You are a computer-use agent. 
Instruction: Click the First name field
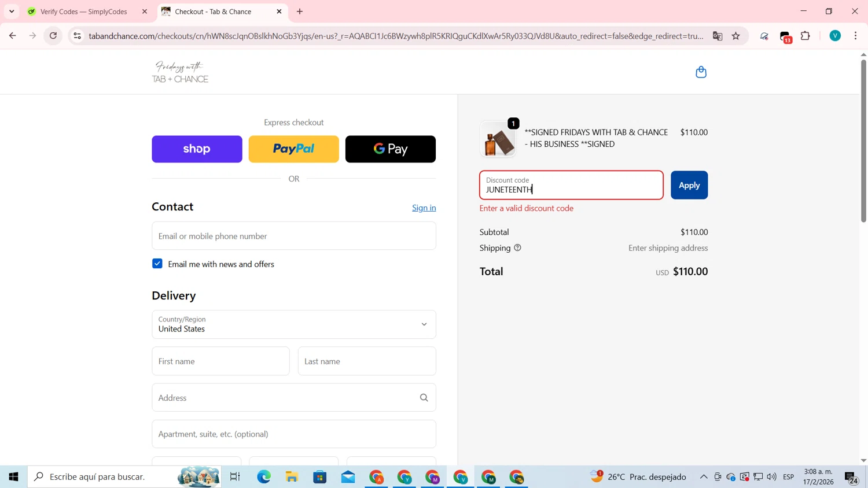click(220, 361)
